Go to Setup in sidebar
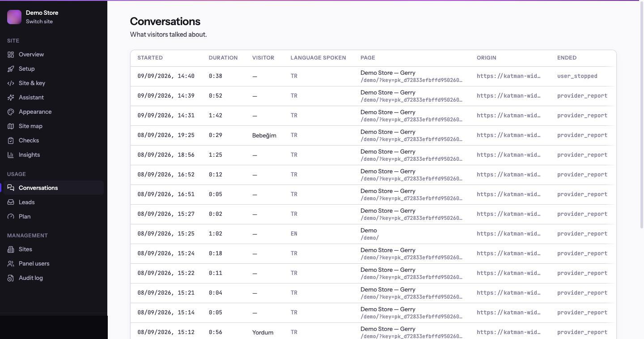This screenshot has width=644, height=339. [54, 69]
